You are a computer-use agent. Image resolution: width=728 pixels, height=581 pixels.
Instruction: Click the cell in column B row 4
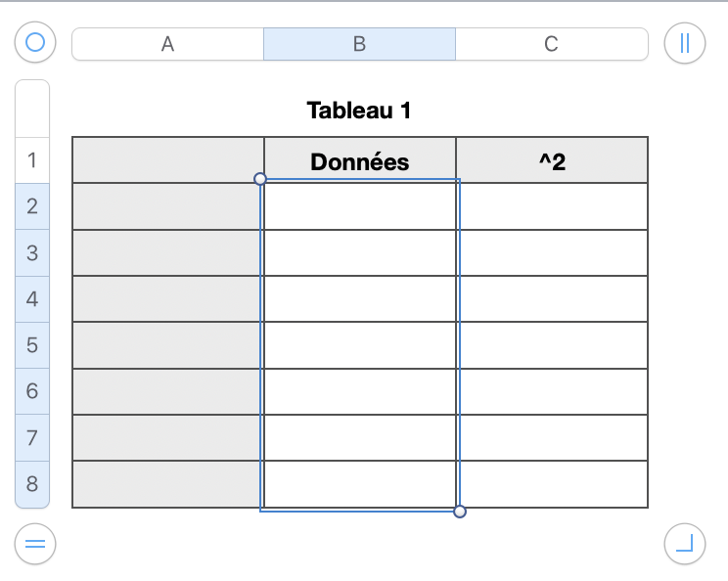[x=359, y=298]
